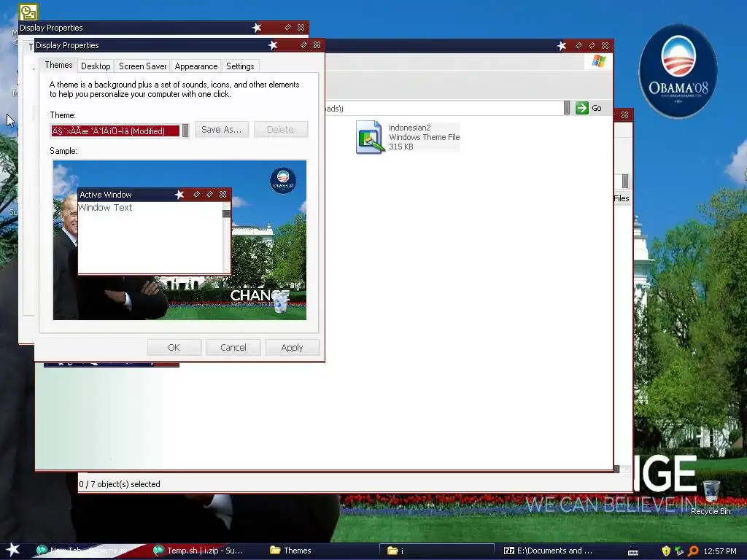
Task: Open the Start menu star button
Action: click(13, 550)
